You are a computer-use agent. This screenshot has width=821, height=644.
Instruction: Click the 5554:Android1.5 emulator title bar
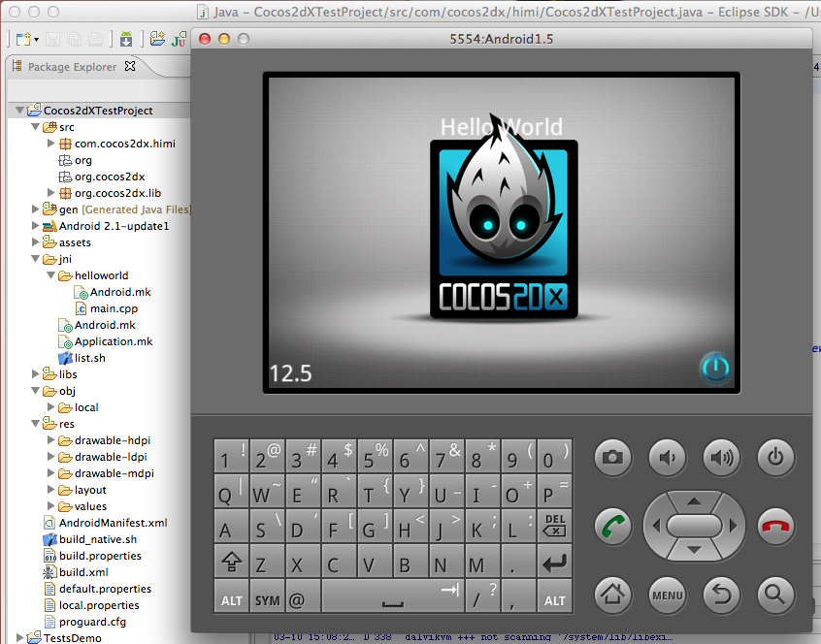502,39
